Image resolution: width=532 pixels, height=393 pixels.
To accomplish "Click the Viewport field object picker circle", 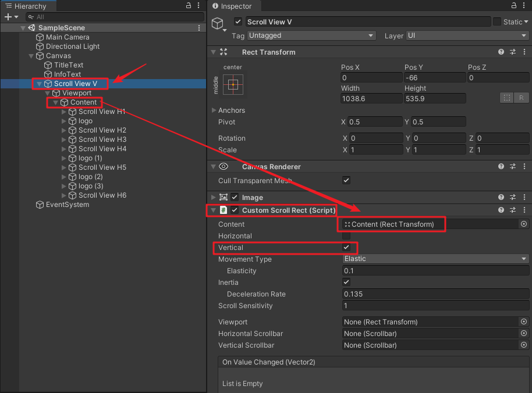I will [x=523, y=321].
